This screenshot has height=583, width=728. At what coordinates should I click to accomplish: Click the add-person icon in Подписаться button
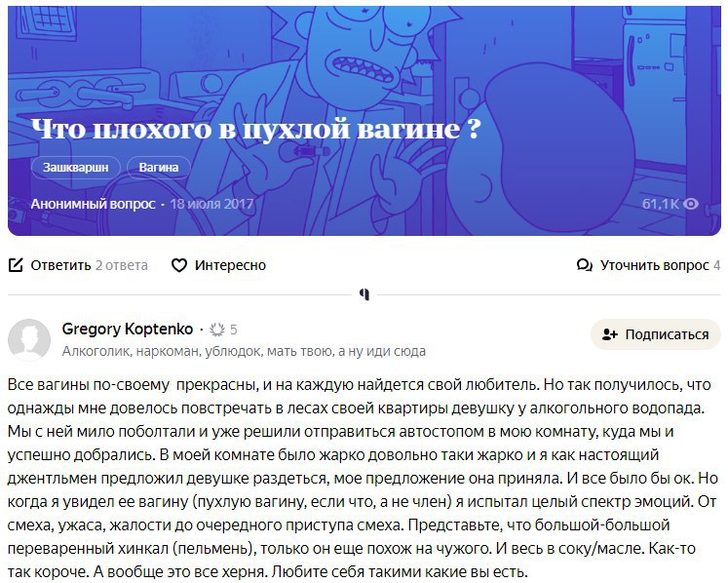[610, 334]
